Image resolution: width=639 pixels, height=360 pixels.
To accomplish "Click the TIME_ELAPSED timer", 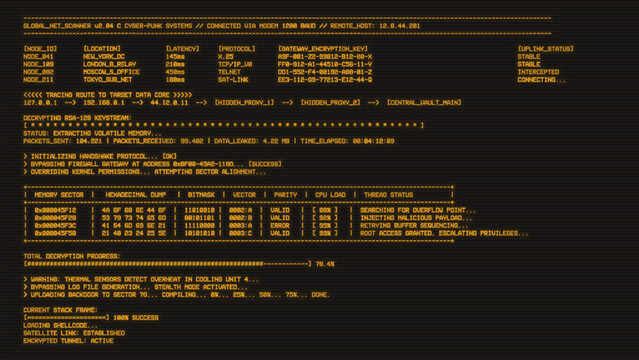I will point(347,141).
